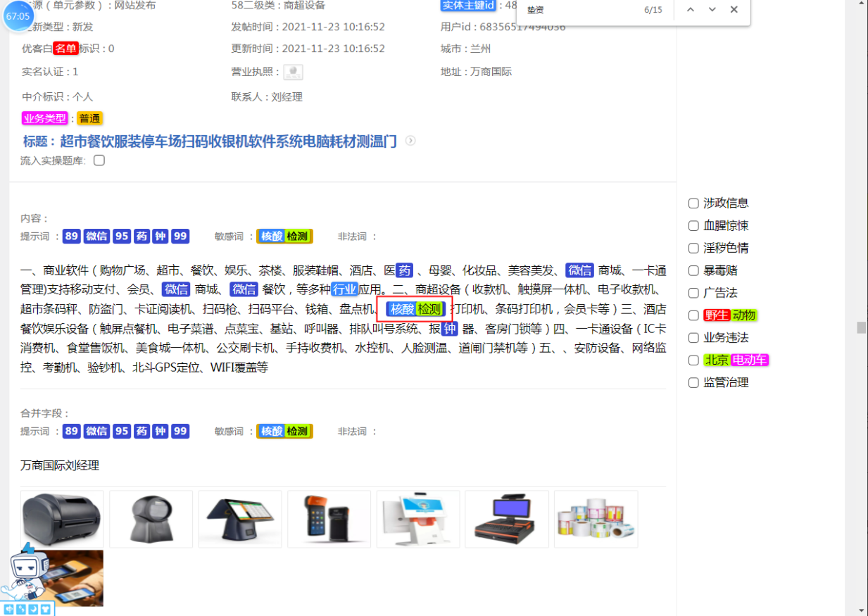868x616 pixels.
Task: Click the 58二级类：商超设备 field
Action: pyautogui.click(x=278, y=6)
